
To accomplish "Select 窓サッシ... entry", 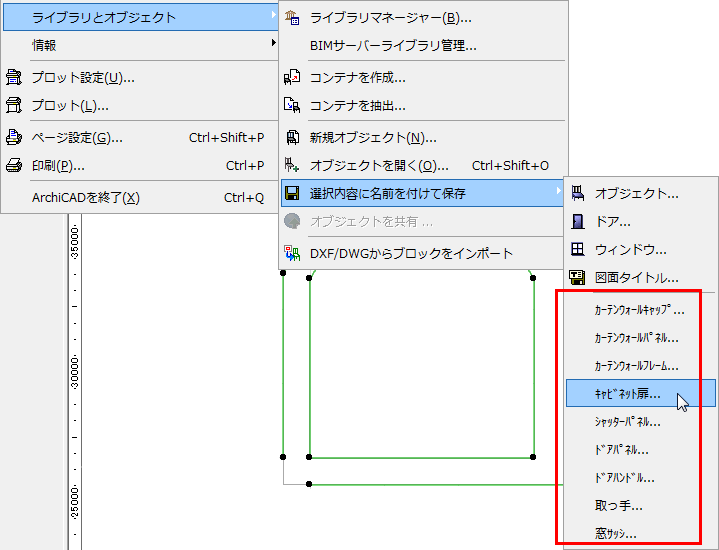I will pyautogui.click(x=641, y=533).
